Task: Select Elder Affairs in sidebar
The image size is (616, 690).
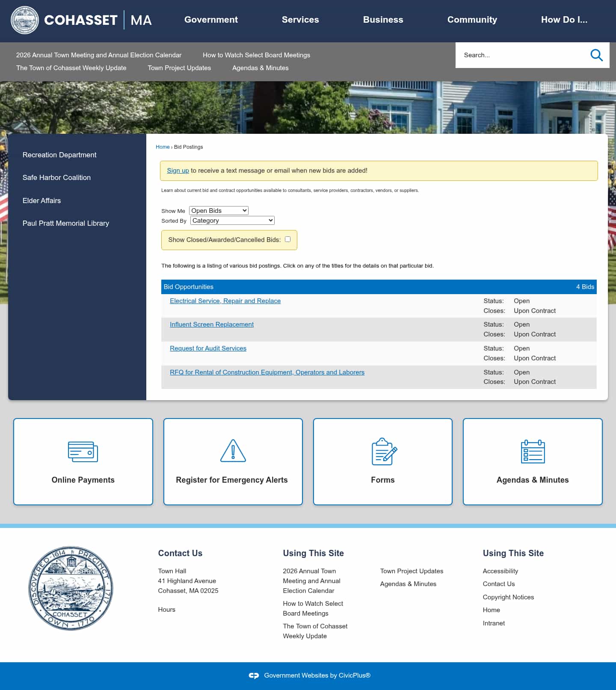Action: 41,201
